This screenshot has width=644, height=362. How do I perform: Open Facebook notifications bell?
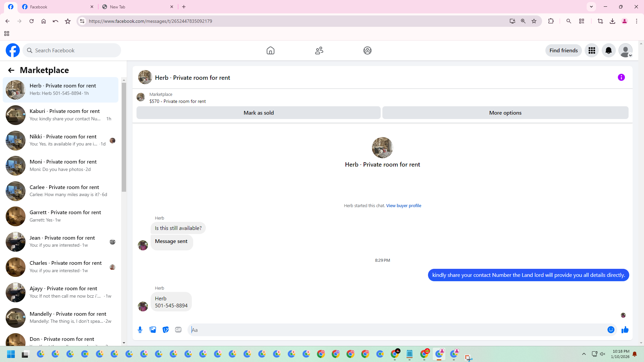click(x=608, y=51)
